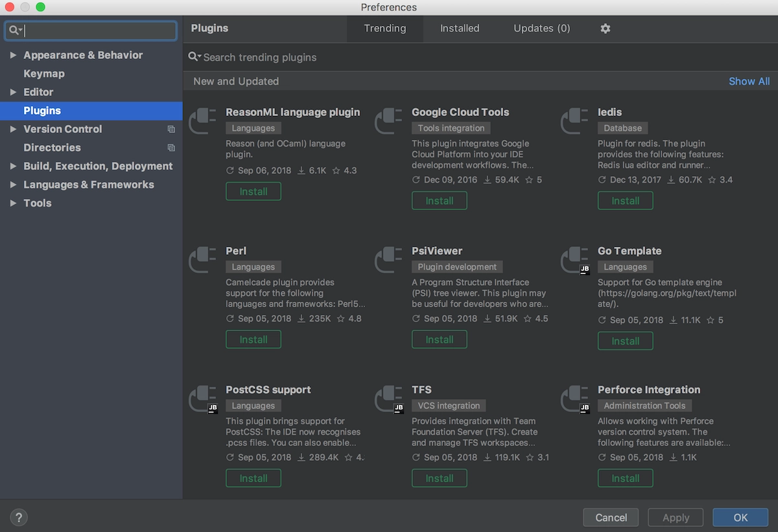Open the TFS plugin title
This screenshot has height=532, width=778.
[x=421, y=389]
